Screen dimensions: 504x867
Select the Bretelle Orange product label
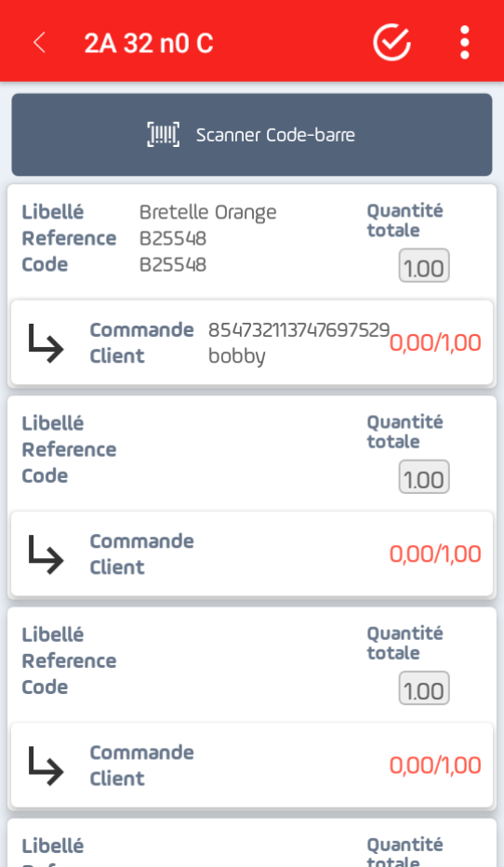(x=207, y=212)
